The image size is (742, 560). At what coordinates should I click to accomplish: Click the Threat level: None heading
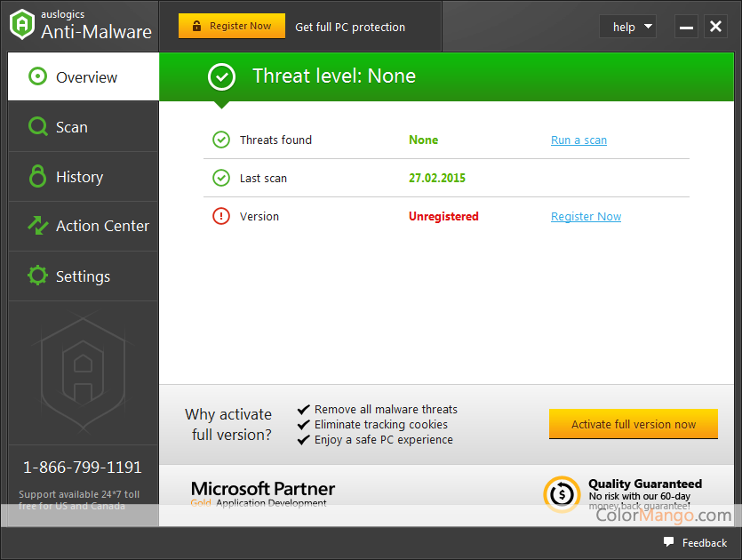334,76
